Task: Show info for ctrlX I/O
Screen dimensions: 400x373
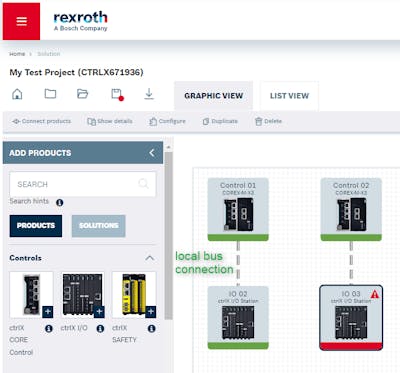Action: coord(100,329)
